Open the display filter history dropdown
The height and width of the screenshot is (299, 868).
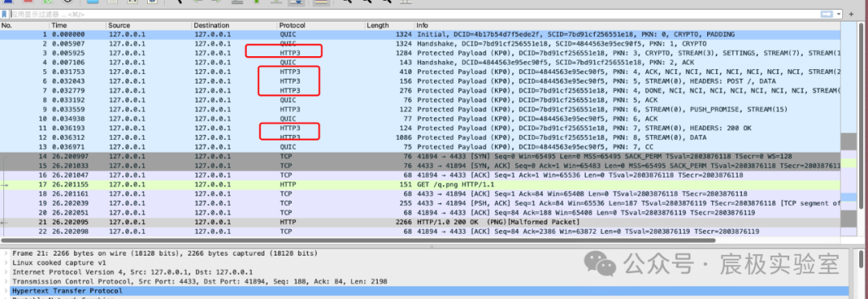839,14
